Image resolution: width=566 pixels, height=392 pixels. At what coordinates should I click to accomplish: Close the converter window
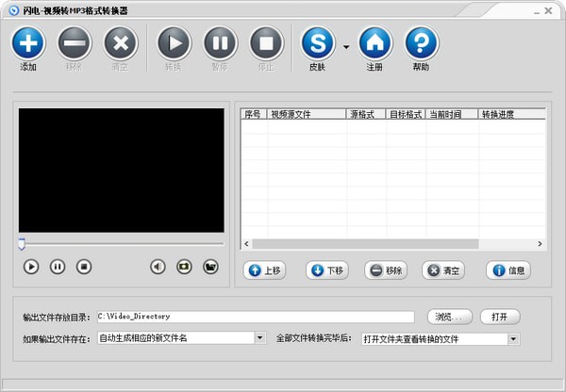(x=549, y=10)
